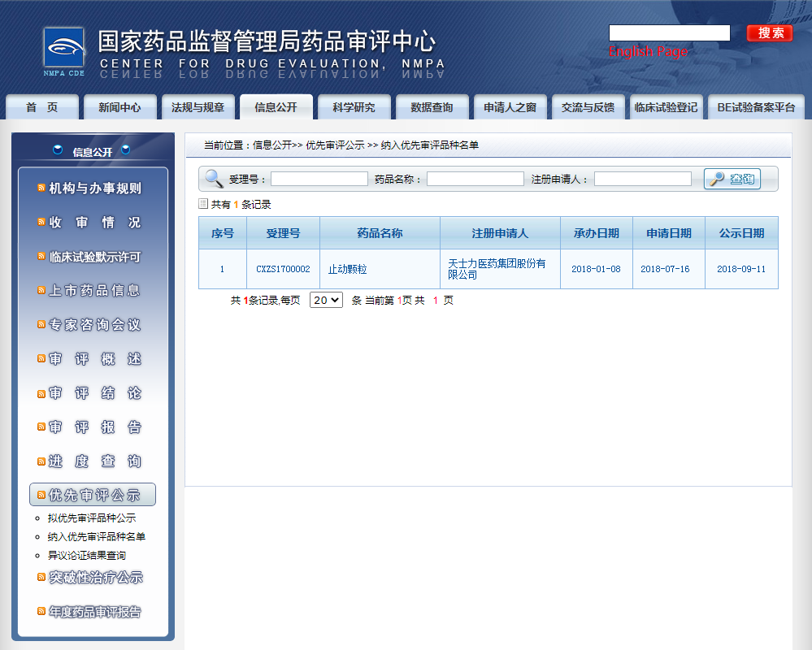The height and width of the screenshot is (650, 812).
Task: Click the NMPA CDE logo icon
Action: (63, 50)
